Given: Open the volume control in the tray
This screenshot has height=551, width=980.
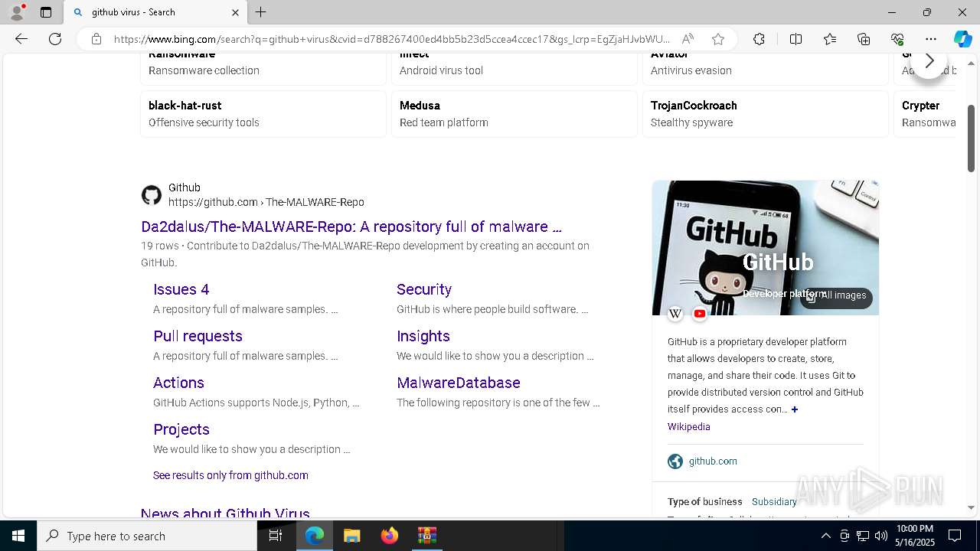Looking at the screenshot, I should 881,536.
